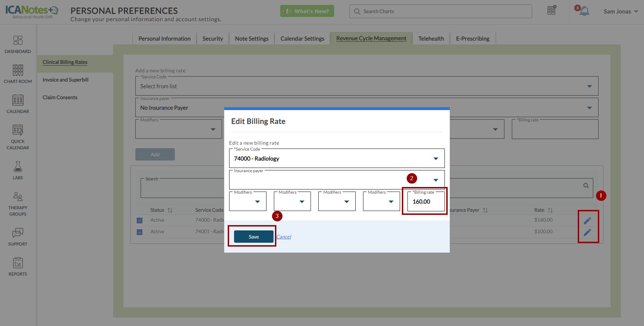Open the Reports sidebar icon
The height and width of the screenshot is (326, 644).
(18, 267)
